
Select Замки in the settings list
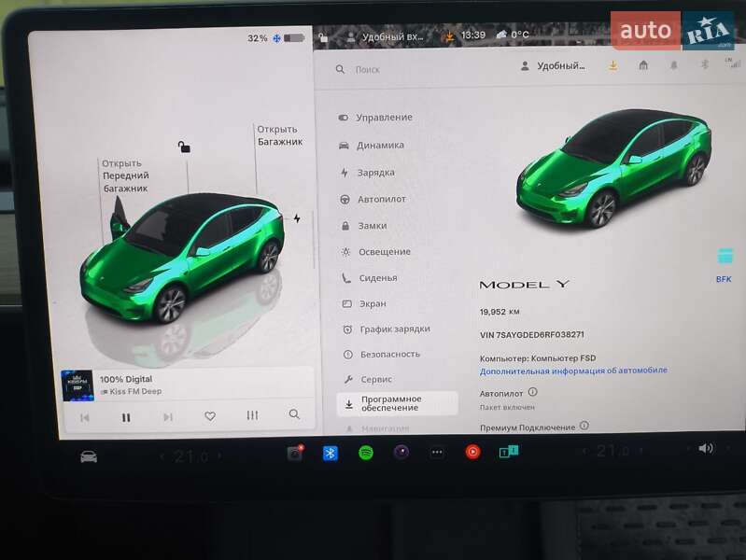click(364, 226)
